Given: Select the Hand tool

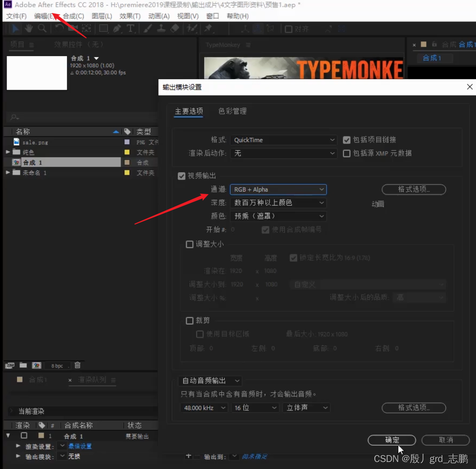Looking at the screenshot, I should (29, 29).
